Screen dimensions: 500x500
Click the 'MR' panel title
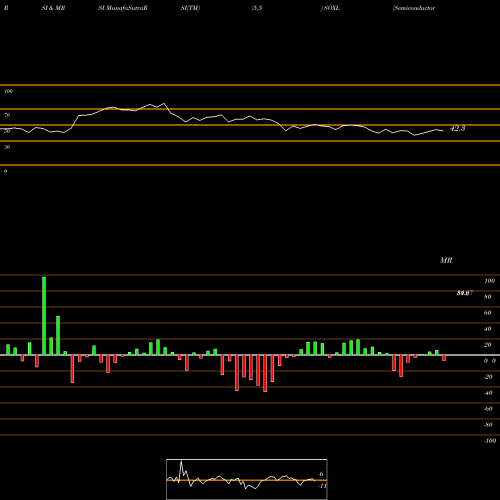(x=446, y=260)
